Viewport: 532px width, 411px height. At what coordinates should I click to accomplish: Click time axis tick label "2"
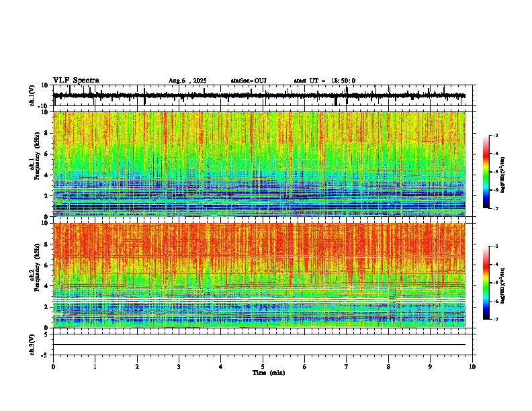137,367
